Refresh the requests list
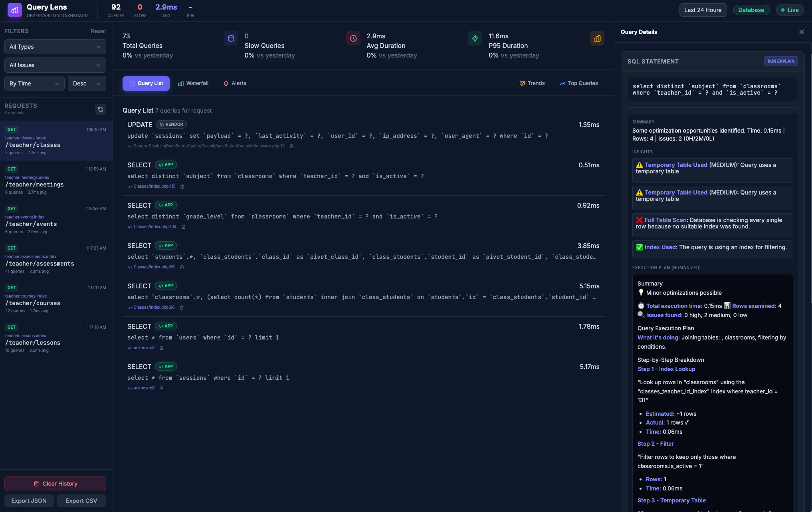812x512 pixels. click(x=101, y=109)
